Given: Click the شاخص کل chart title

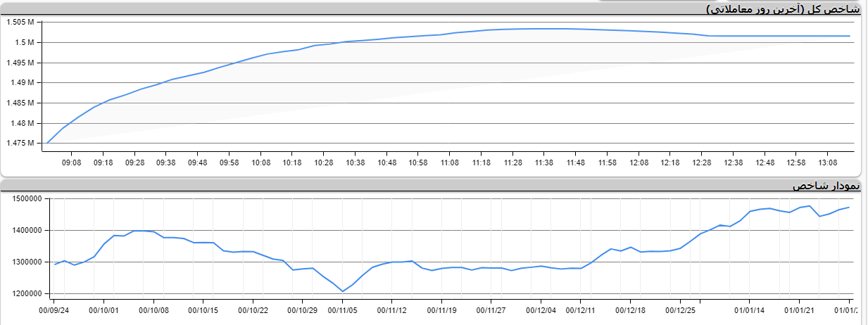Looking at the screenshot, I should 782,8.
